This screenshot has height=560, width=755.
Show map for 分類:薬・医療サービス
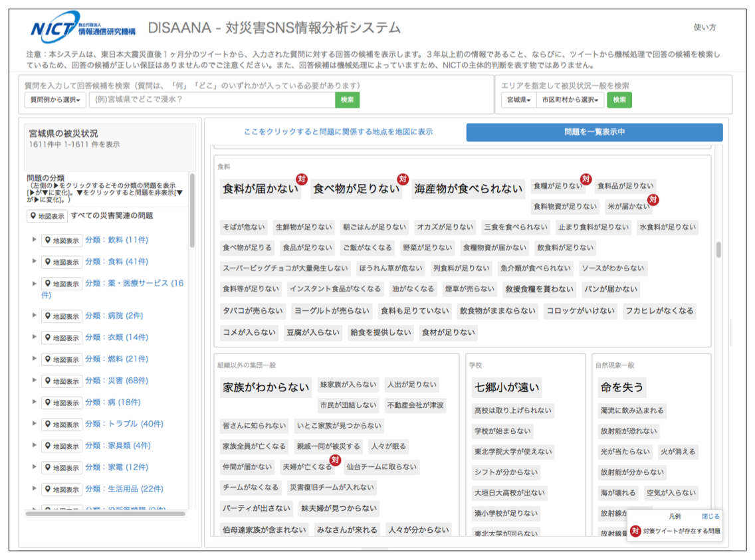[62, 284]
